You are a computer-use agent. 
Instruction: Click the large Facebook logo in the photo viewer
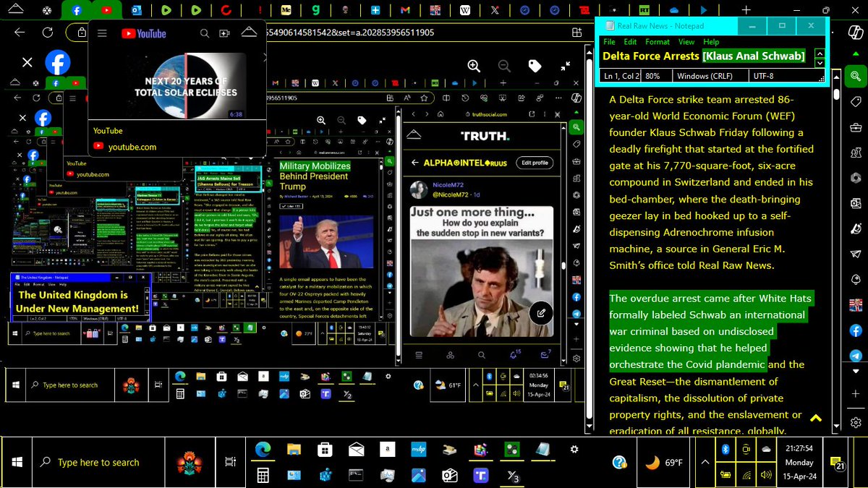pos(58,63)
